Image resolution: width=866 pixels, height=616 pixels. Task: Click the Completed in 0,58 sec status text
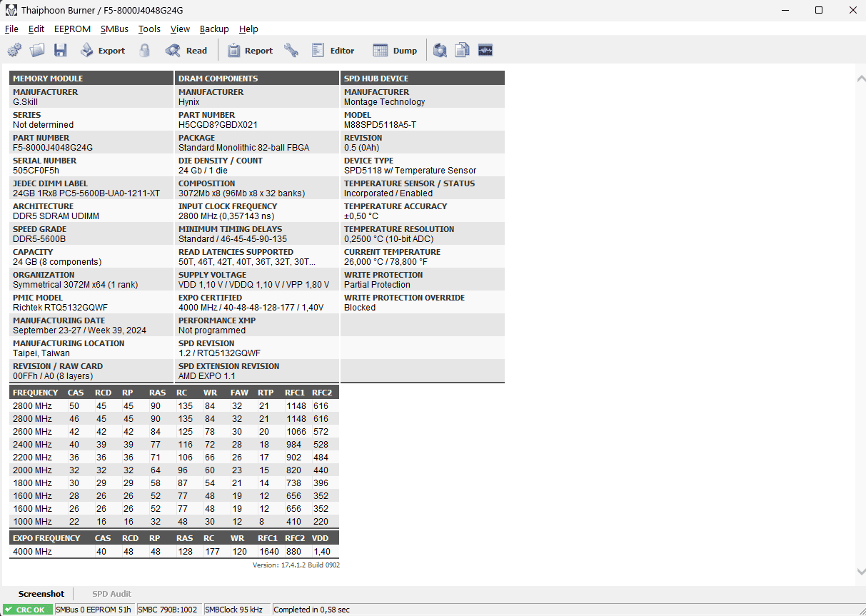(312, 610)
